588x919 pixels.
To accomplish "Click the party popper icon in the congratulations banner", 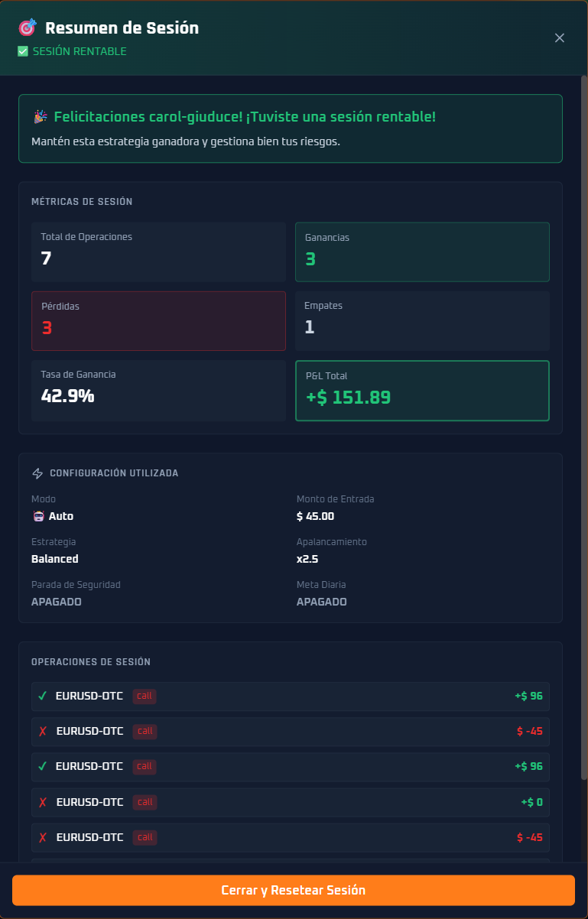I will point(40,117).
